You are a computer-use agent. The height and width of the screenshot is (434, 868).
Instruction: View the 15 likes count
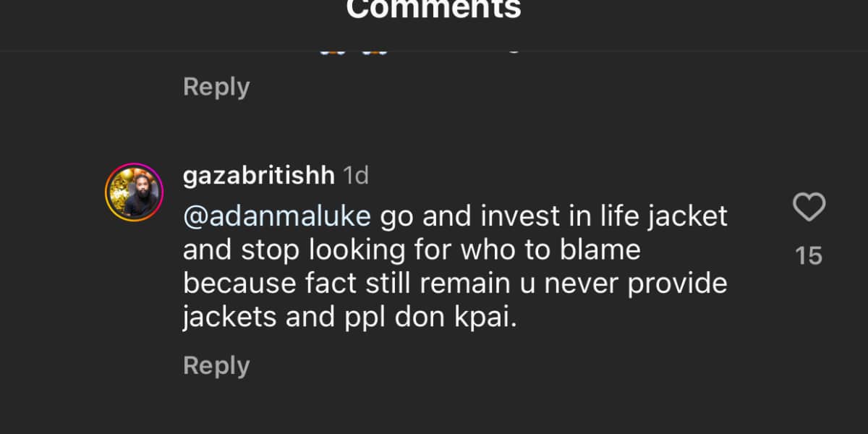[809, 256]
